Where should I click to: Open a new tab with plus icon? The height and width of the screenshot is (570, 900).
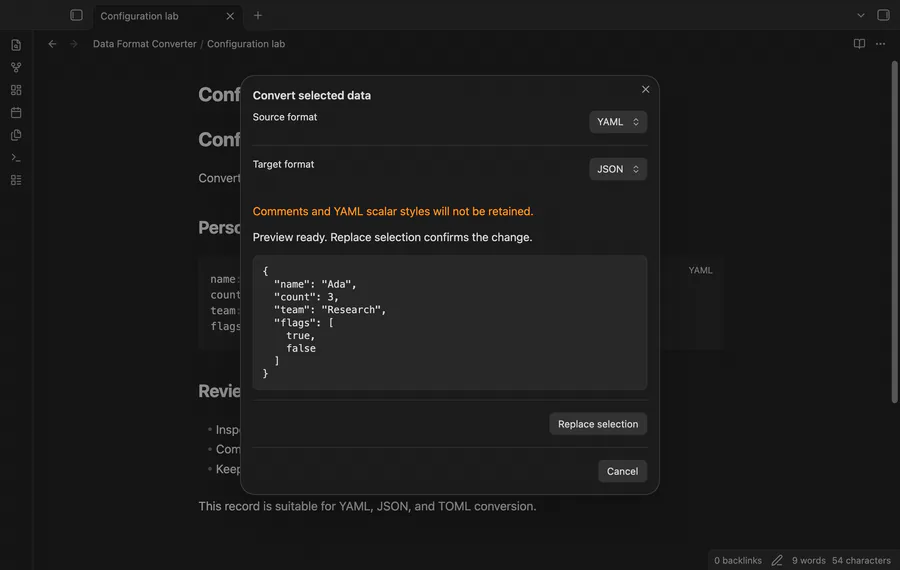[258, 15]
